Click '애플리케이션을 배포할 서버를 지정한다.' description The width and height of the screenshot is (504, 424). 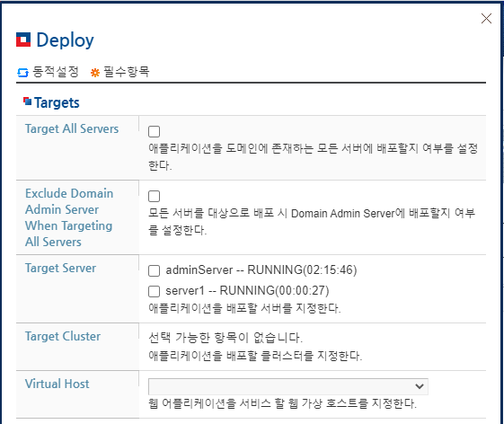[x=244, y=308]
